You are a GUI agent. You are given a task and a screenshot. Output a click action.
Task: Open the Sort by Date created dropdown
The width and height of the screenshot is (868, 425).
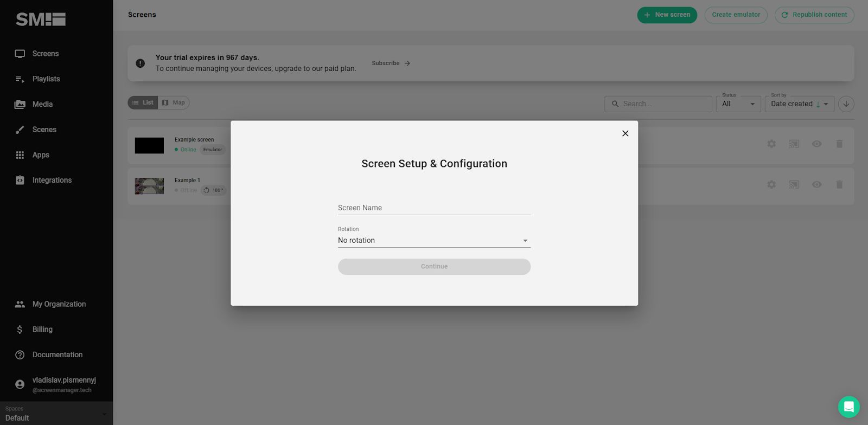click(x=799, y=104)
